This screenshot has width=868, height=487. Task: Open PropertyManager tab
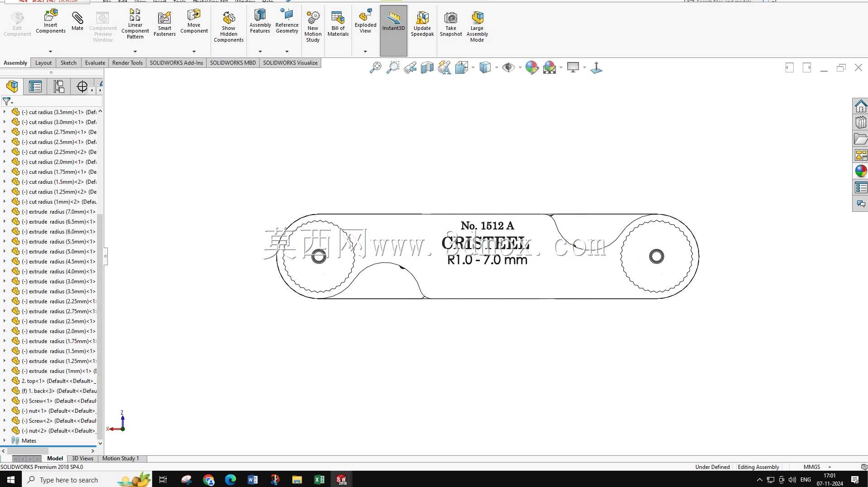tap(35, 86)
